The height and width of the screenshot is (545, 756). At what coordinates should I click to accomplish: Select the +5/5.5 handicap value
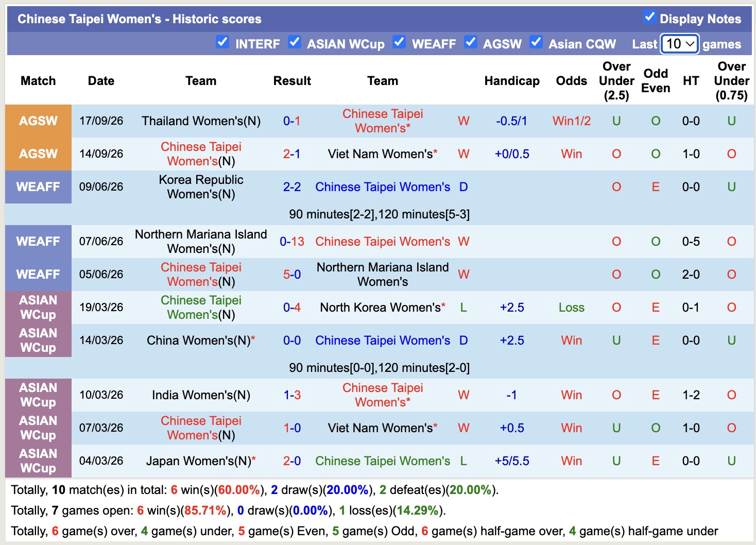[512, 461]
